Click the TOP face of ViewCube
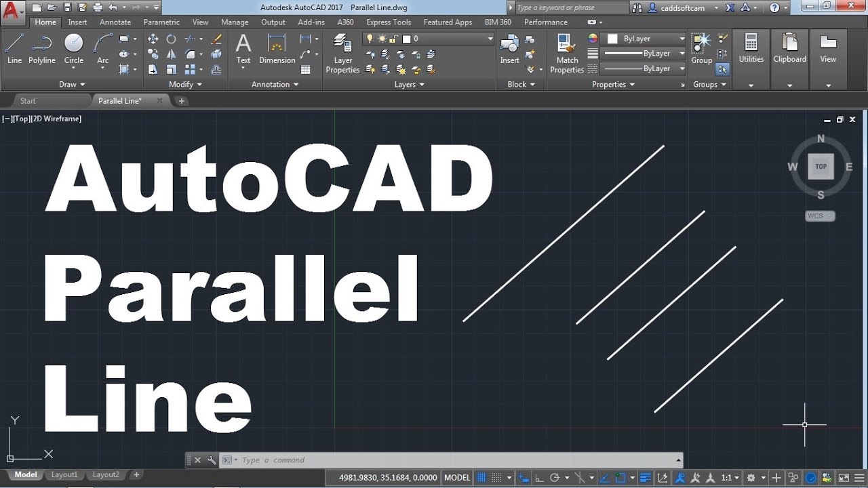The image size is (868, 488). click(x=821, y=167)
